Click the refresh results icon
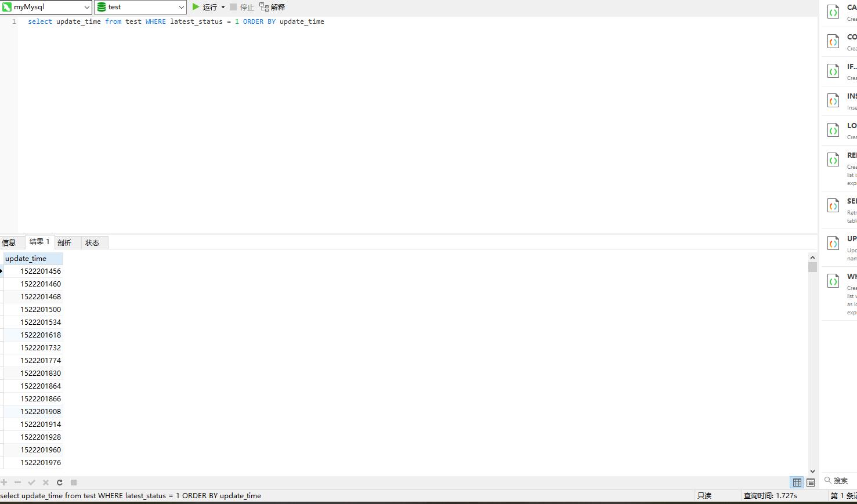Screen dimensions: 857x504 coord(59,483)
